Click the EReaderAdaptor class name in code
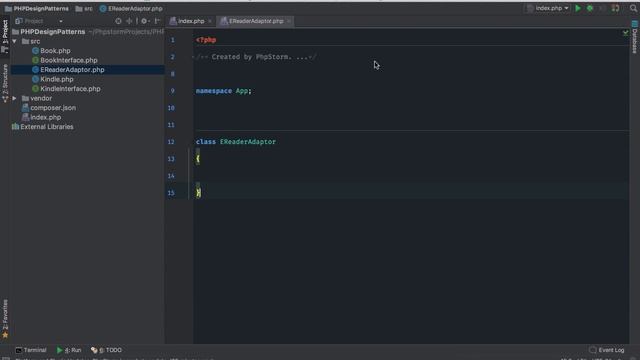640x360 pixels. tap(248, 142)
